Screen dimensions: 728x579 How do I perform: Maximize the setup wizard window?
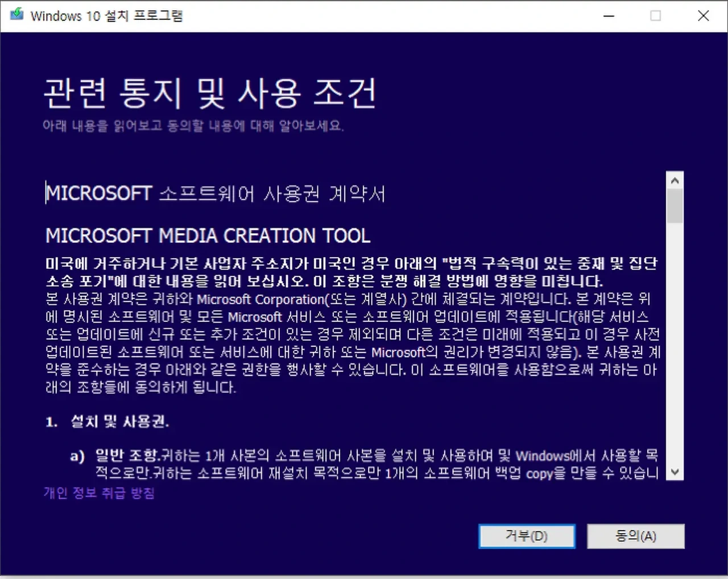pyautogui.click(x=656, y=16)
